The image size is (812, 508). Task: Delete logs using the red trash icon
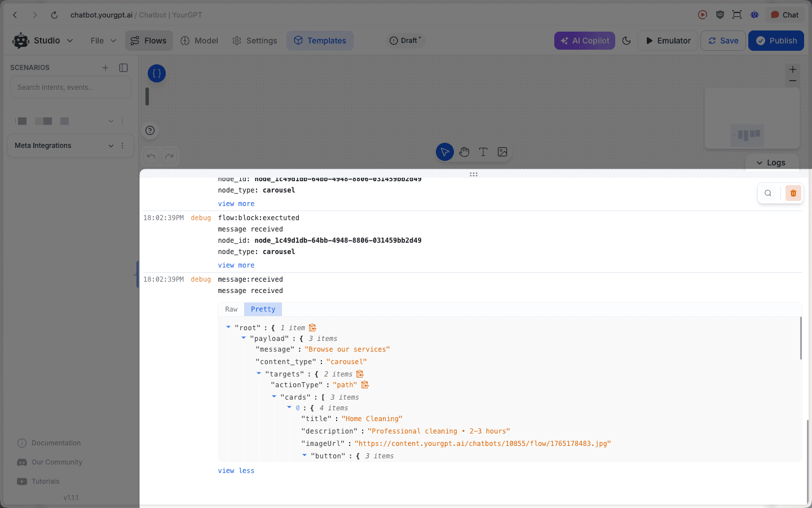793,192
